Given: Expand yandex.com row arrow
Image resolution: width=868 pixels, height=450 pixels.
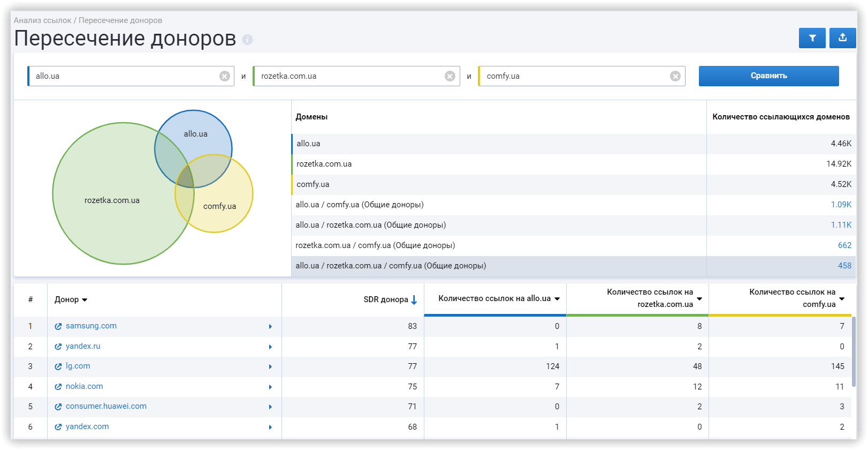Looking at the screenshot, I should tap(270, 427).
